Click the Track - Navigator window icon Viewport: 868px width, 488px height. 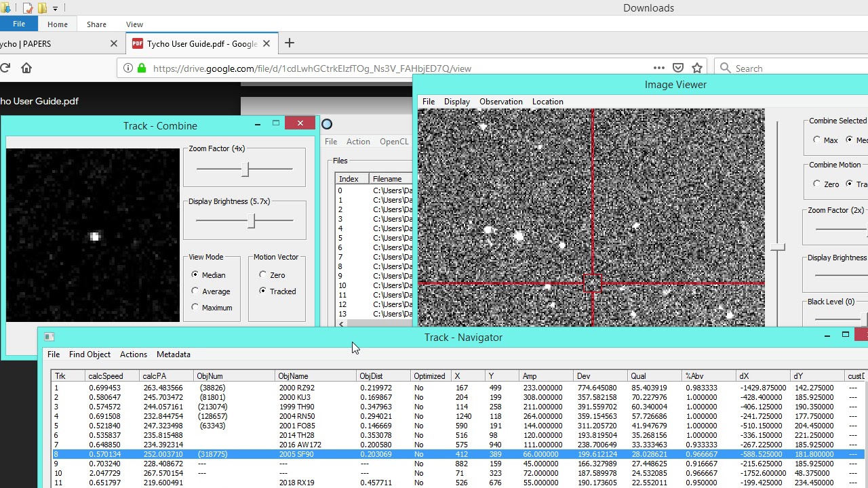click(49, 337)
